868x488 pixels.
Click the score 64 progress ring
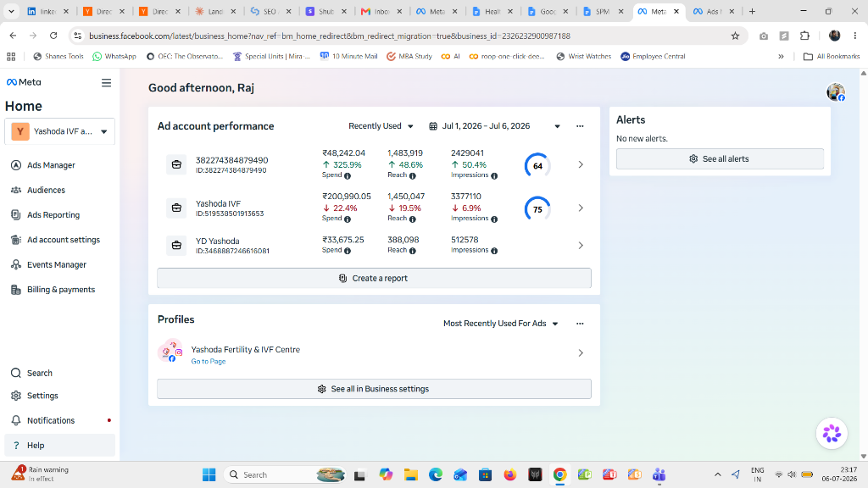click(537, 165)
